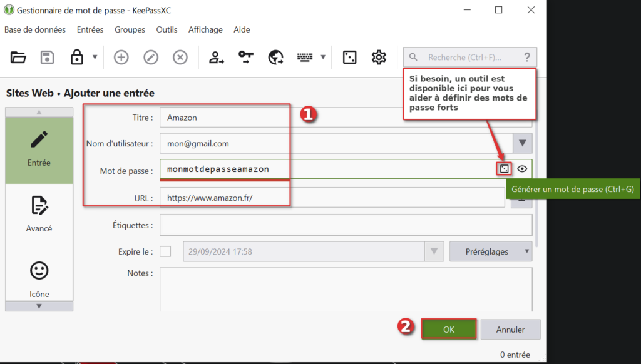The height and width of the screenshot is (364, 641).
Task: Expand the username dropdown arrow
Action: (x=523, y=143)
